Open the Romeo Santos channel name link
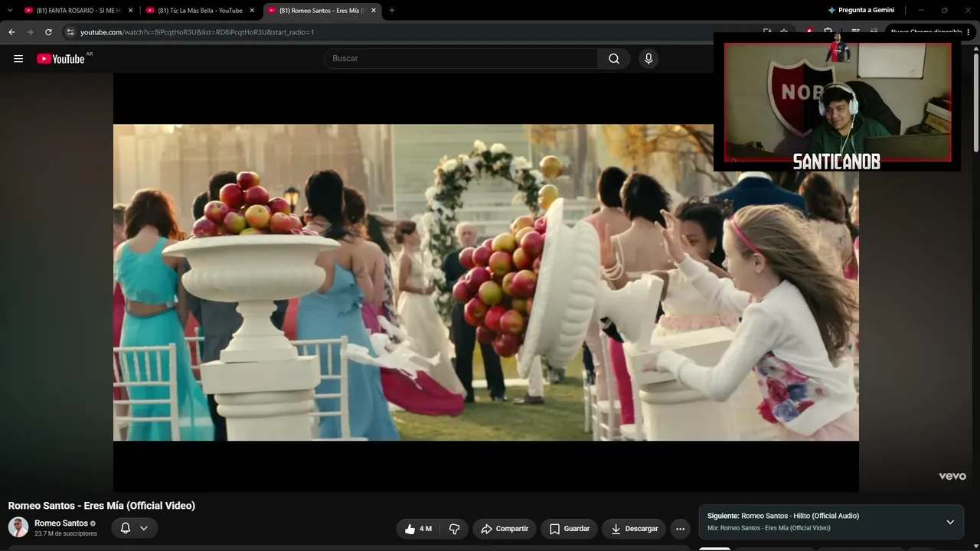This screenshot has height=551, width=980. coord(61,523)
